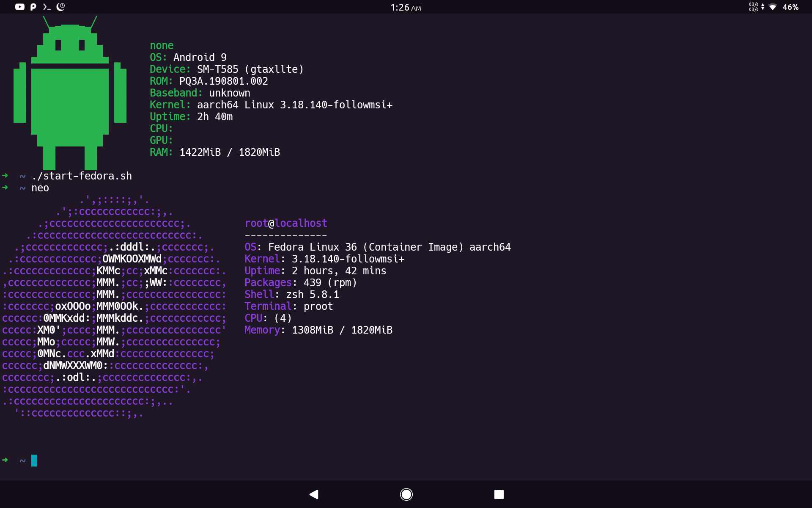812x508 pixels.
Task: Tap the 'neo' command line
Action: (x=40, y=188)
